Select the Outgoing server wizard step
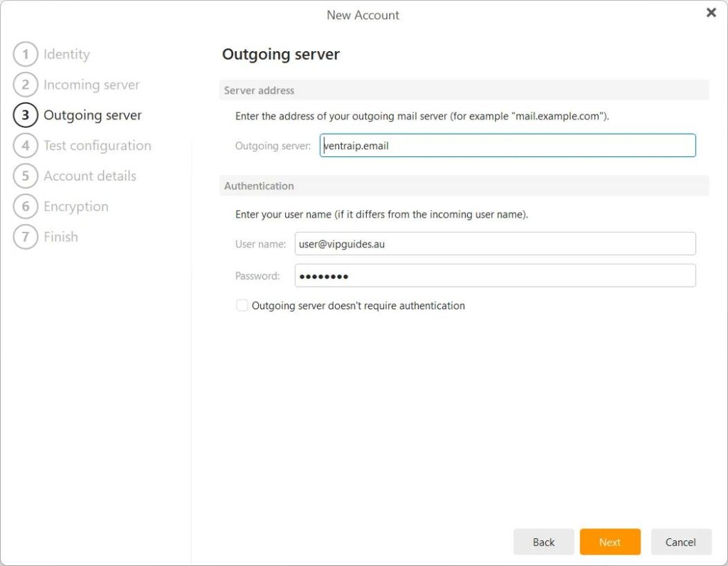Image resolution: width=728 pixels, height=566 pixels. point(92,114)
